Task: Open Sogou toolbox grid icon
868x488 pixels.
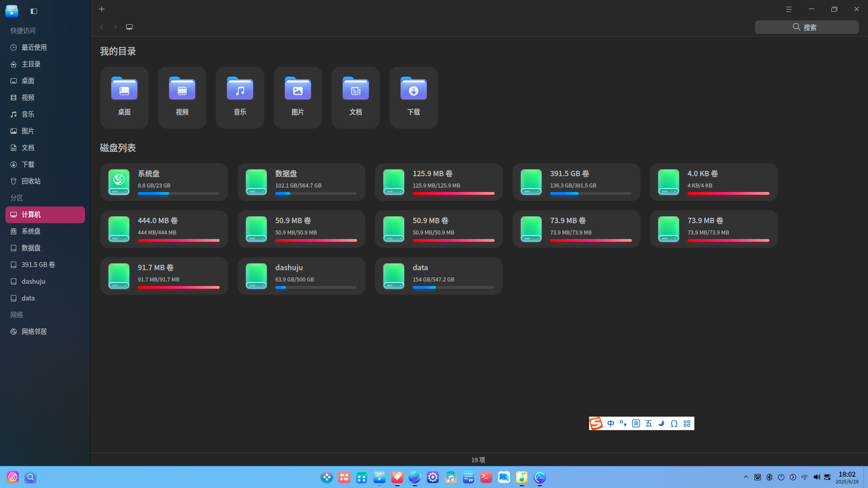Action: point(687,423)
